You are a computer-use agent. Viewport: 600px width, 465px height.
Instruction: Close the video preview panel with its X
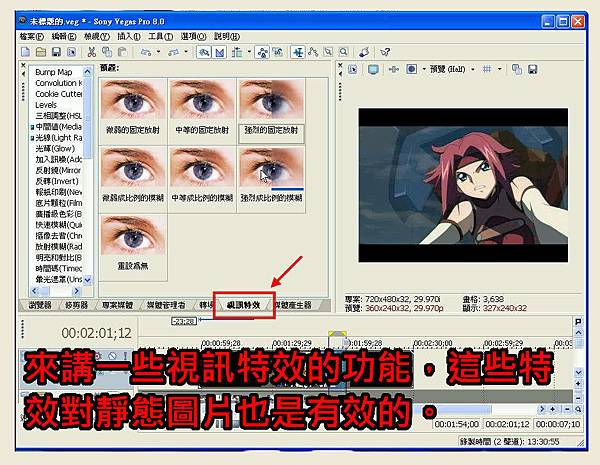click(x=340, y=65)
